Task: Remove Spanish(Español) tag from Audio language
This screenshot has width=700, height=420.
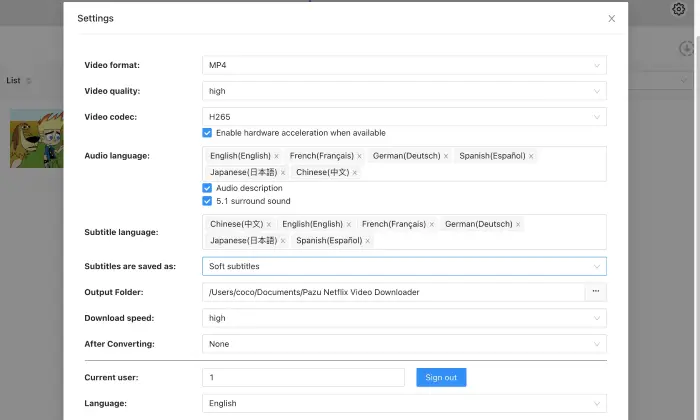Action: [531, 156]
